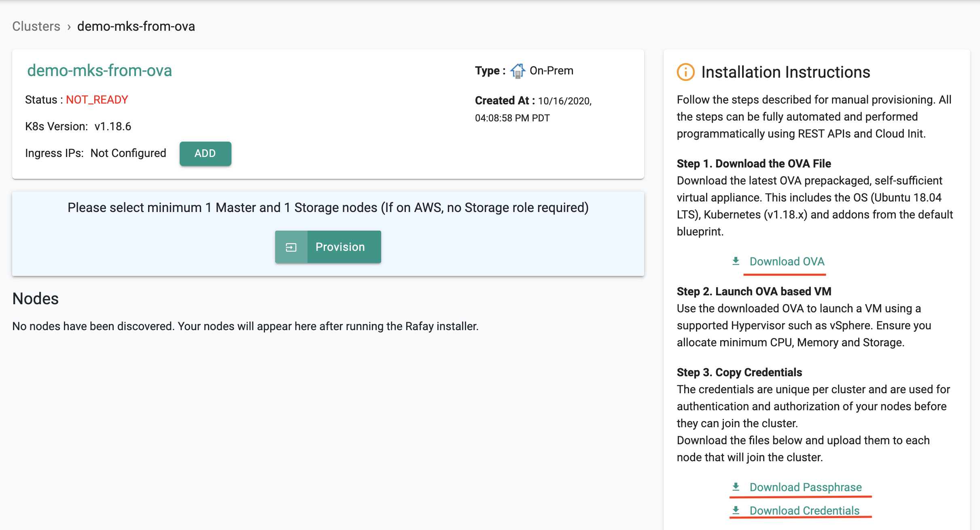Image resolution: width=980 pixels, height=530 pixels.
Task: Click the Download Credentials link
Action: pos(804,511)
